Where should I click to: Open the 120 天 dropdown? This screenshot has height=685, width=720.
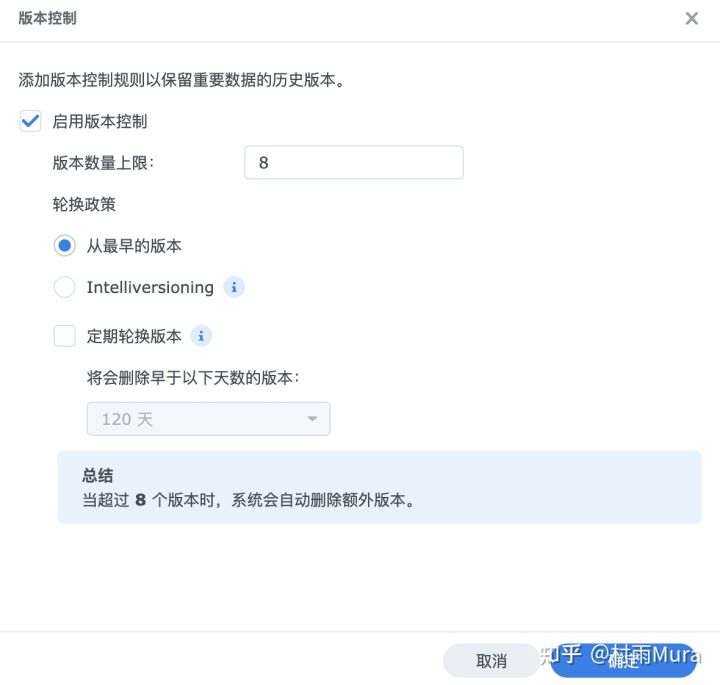click(x=208, y=419)
